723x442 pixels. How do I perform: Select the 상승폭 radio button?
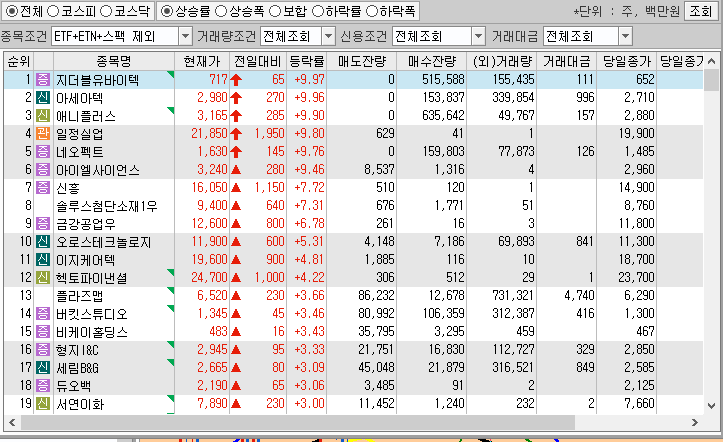pos(221,11)
